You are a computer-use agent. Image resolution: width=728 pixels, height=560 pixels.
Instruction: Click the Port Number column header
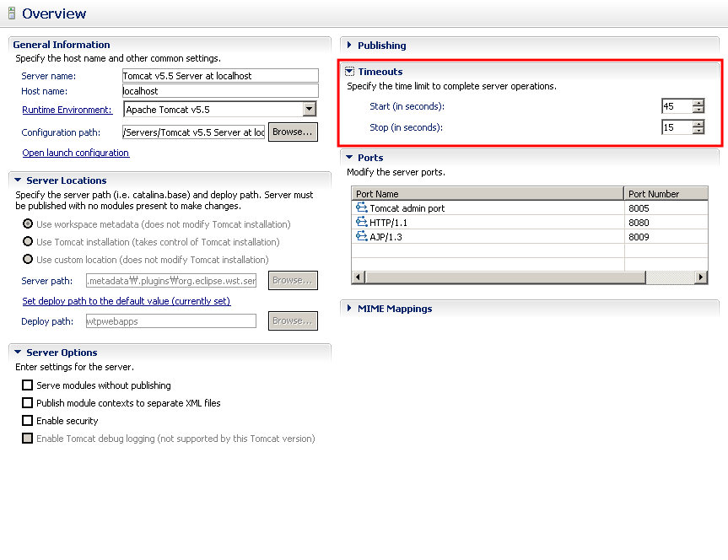pos(666,194)
